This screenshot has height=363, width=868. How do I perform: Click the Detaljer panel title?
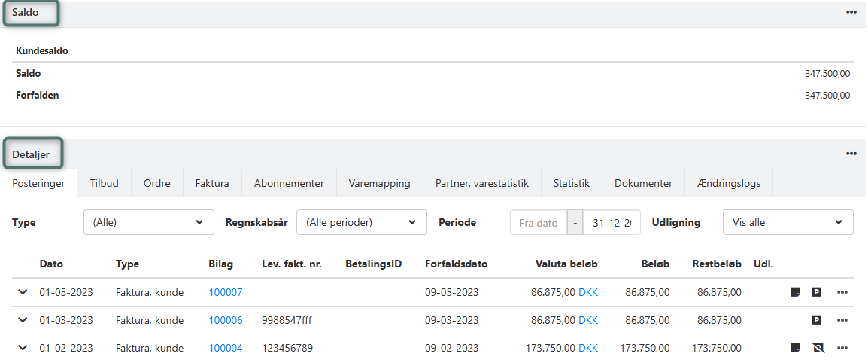(31, 154)
